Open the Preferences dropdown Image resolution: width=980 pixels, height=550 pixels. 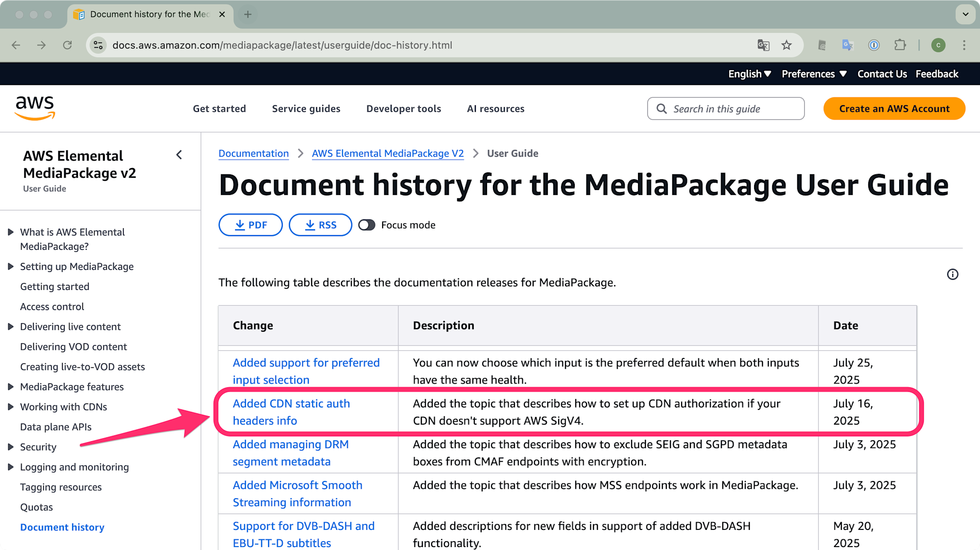coord(813,74)
